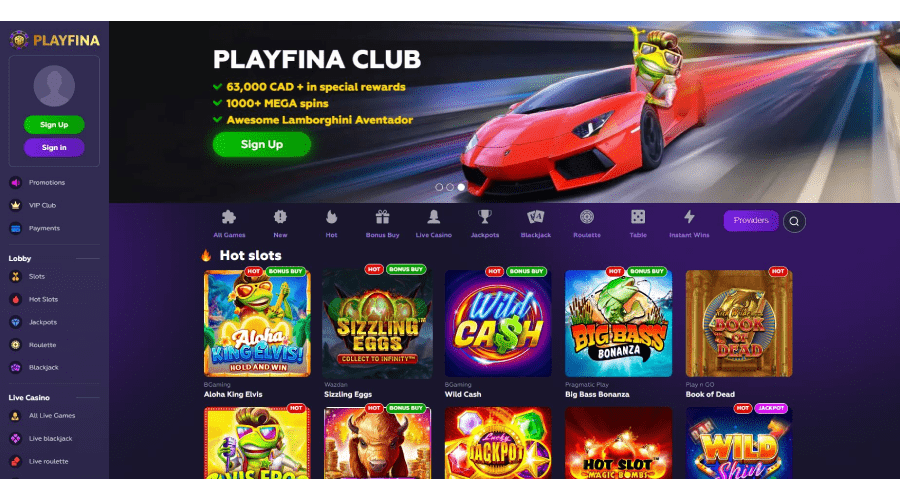Launch the Big Bass Bonanza thumbnail

[618, 323]
